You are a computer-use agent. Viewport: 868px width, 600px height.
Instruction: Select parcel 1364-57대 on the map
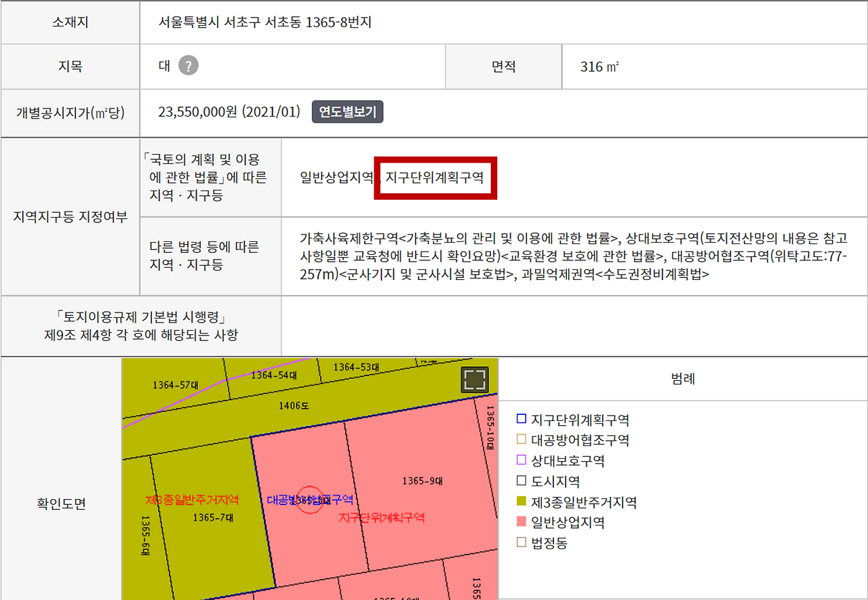point(176,385)
